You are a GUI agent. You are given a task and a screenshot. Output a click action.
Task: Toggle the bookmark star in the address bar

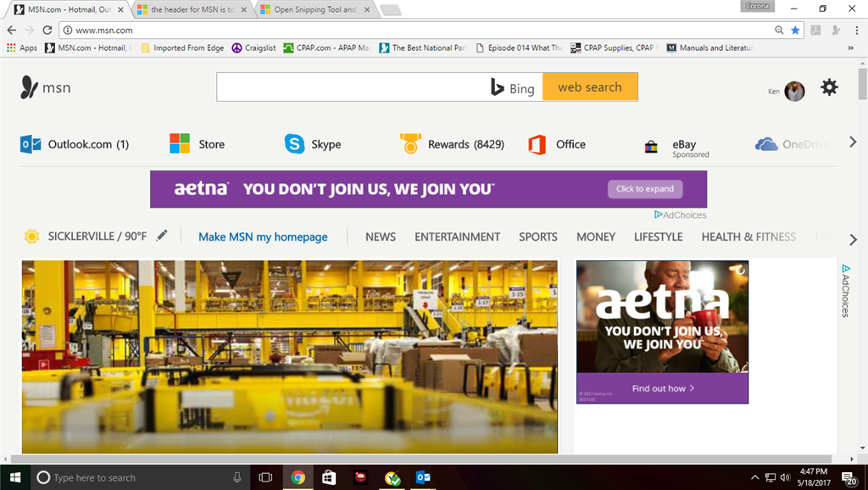coord(794,30)
